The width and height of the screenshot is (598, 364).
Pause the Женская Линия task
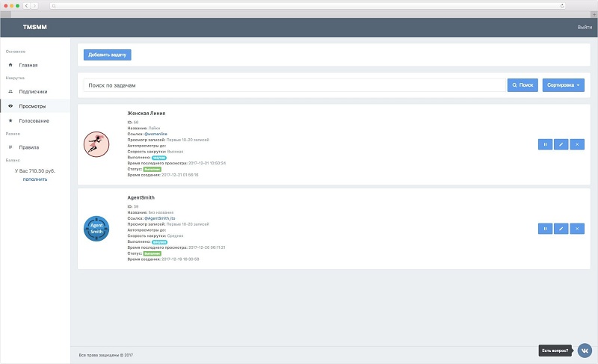(545, 144)
